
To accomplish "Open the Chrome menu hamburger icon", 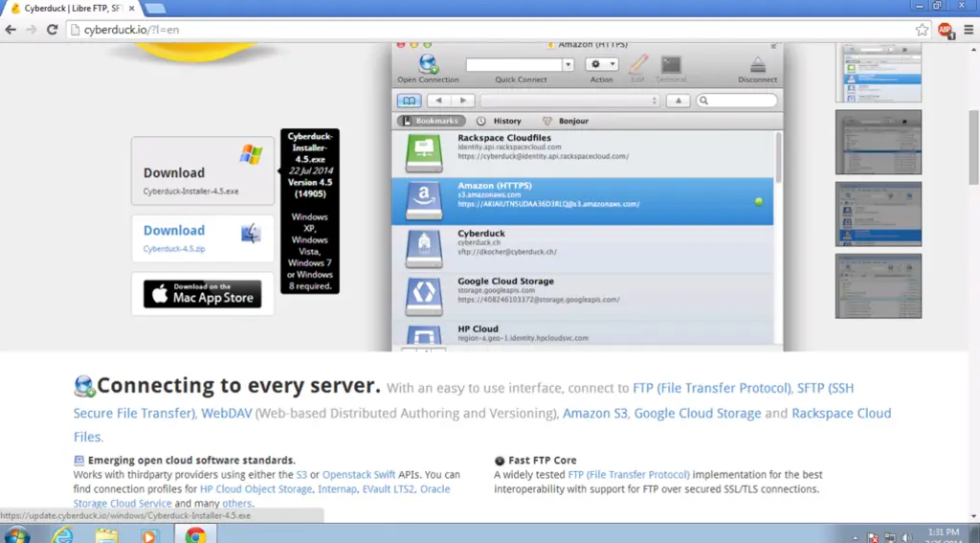I will pos(969,30).
